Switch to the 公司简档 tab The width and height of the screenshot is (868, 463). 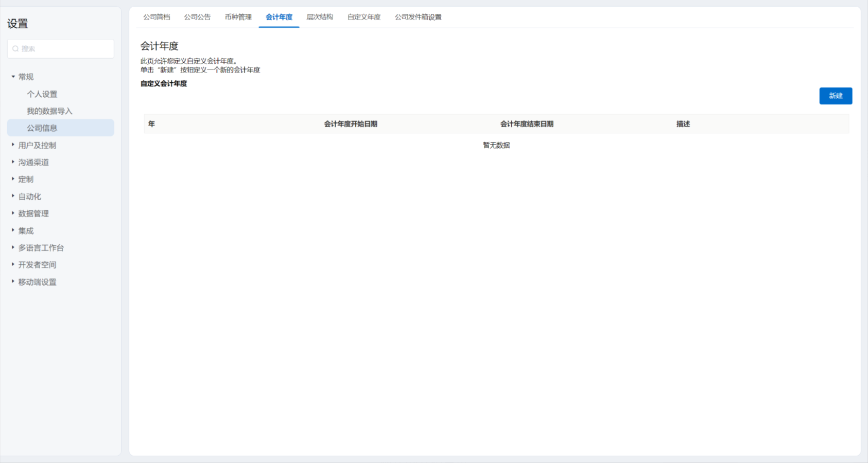click(157, 17)
